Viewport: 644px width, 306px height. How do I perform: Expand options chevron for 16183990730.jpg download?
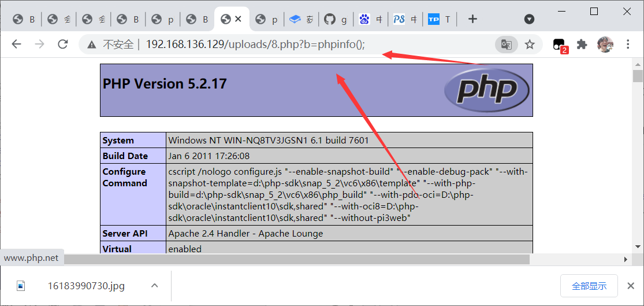(154, 285)
